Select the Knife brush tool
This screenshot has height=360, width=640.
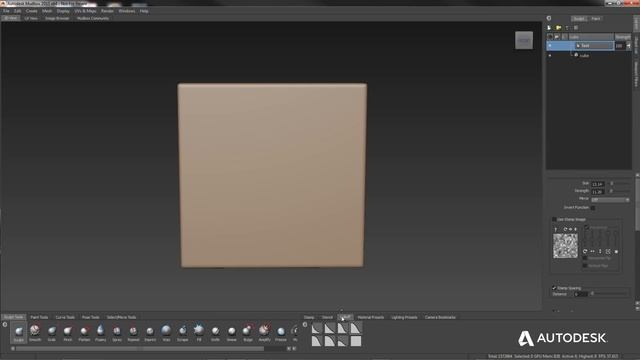(x=215, y=332)
